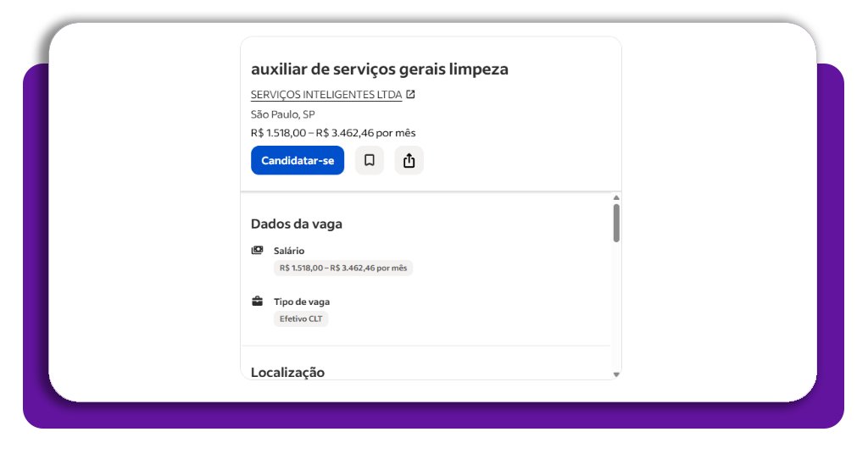Click the external link icon beside company name
This screenshot has height=454, width=868.
click(x=410, y=95)
